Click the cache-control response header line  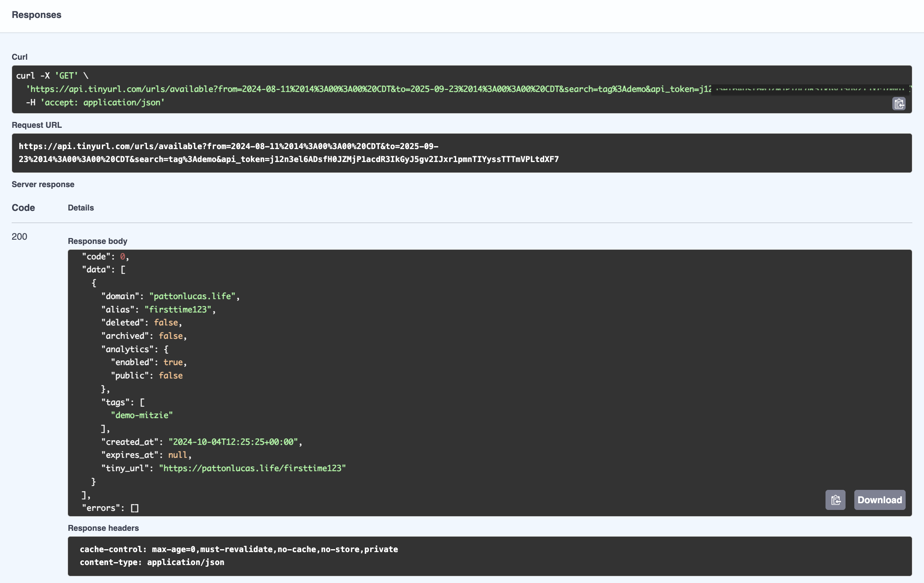tap(239, 549)
